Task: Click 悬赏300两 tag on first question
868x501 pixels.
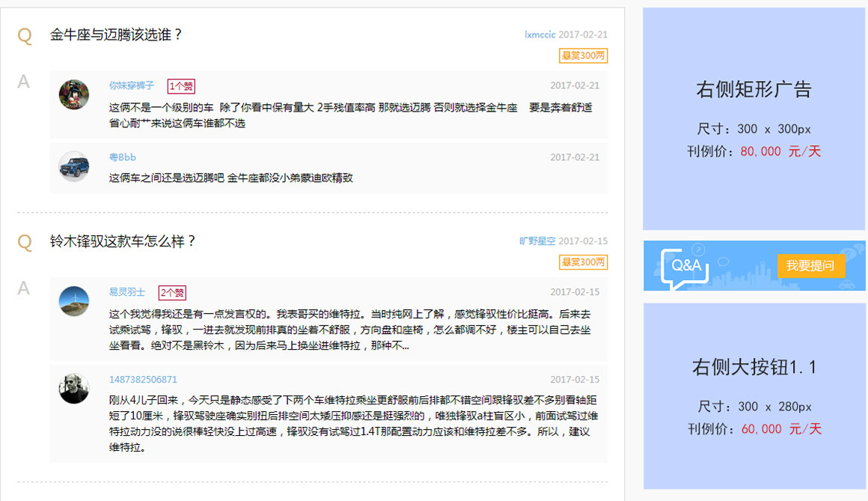Action: click(x=583, y=55)
